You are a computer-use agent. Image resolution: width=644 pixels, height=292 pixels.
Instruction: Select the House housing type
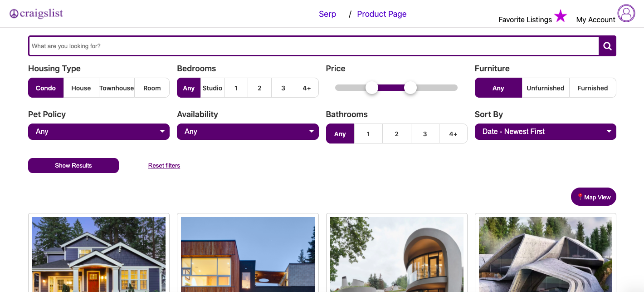pyautogui.click(x=81, y=88)
